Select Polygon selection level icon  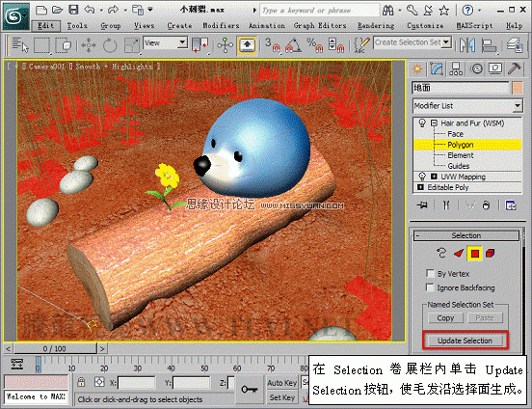pos(475,254)
